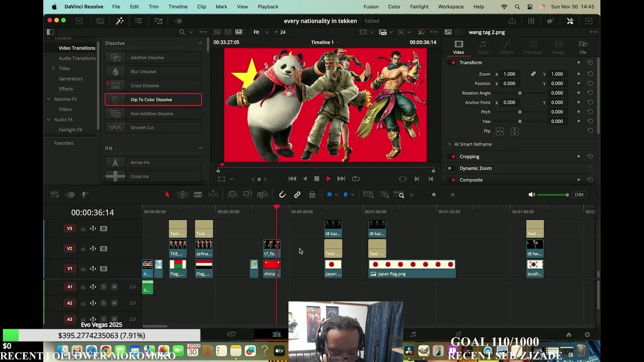This screenshot has height=362, width=644.
Task: Collapse the Resolve FX group
Action: click(49, 99)
